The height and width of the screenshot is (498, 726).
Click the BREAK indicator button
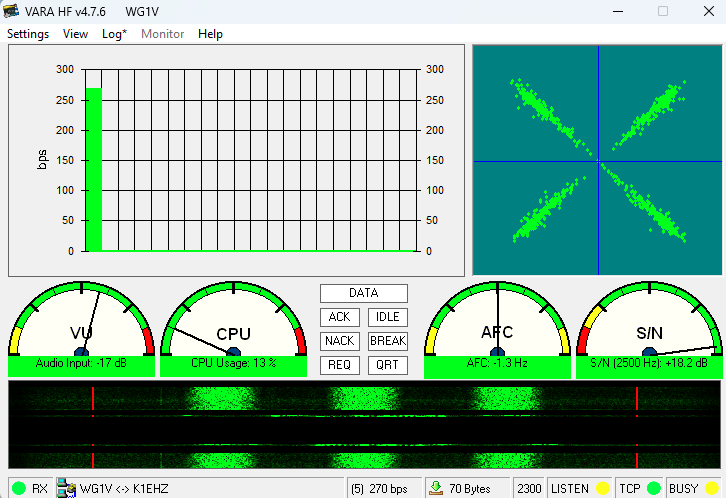(387, 341)
